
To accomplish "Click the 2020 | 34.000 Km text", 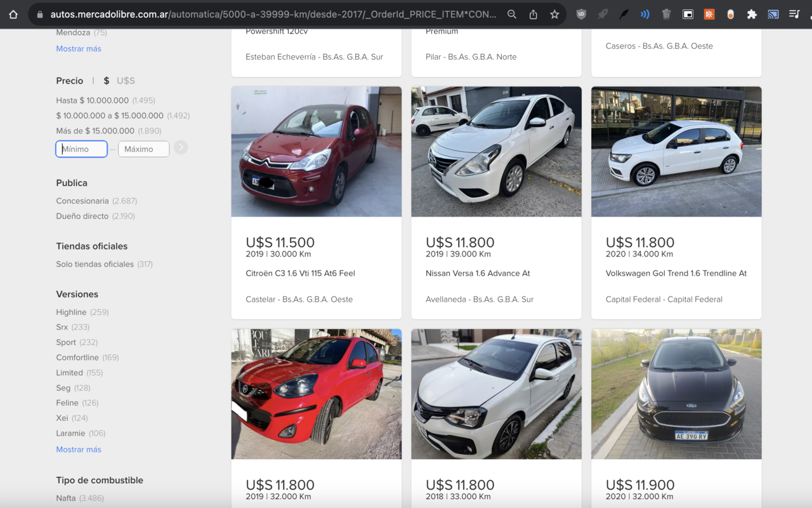I will click(639, 254).
